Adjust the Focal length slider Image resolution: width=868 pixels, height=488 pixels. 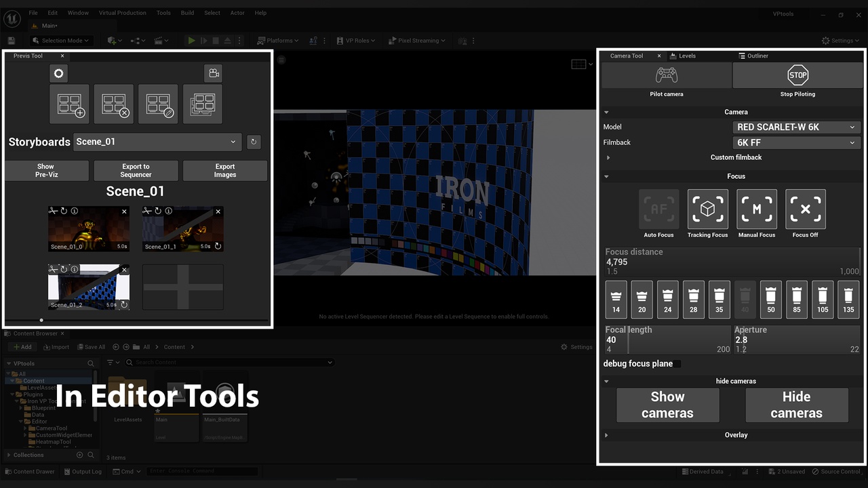(668, 340)
